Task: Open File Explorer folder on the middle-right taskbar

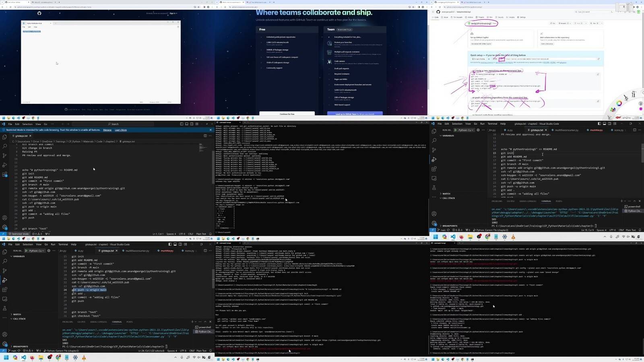Action: pyautogui.click(x=470, y=237)
